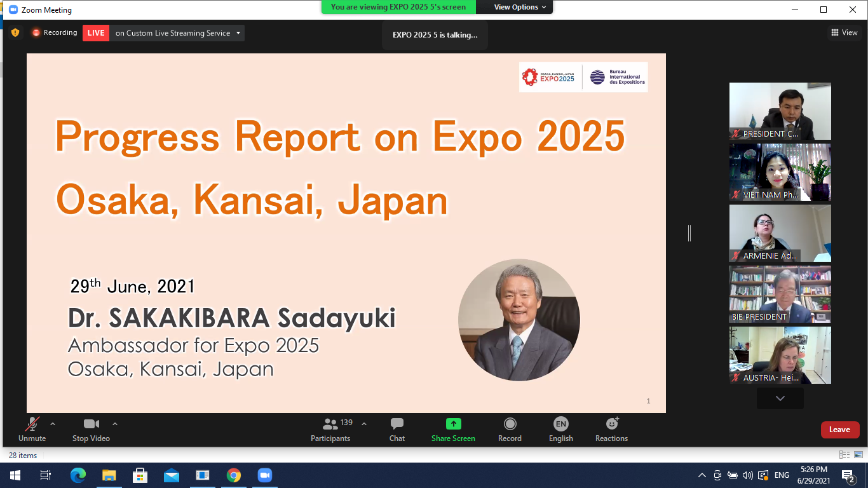
Task: Click the green Share Screen icon
Action: pos(453,424)
